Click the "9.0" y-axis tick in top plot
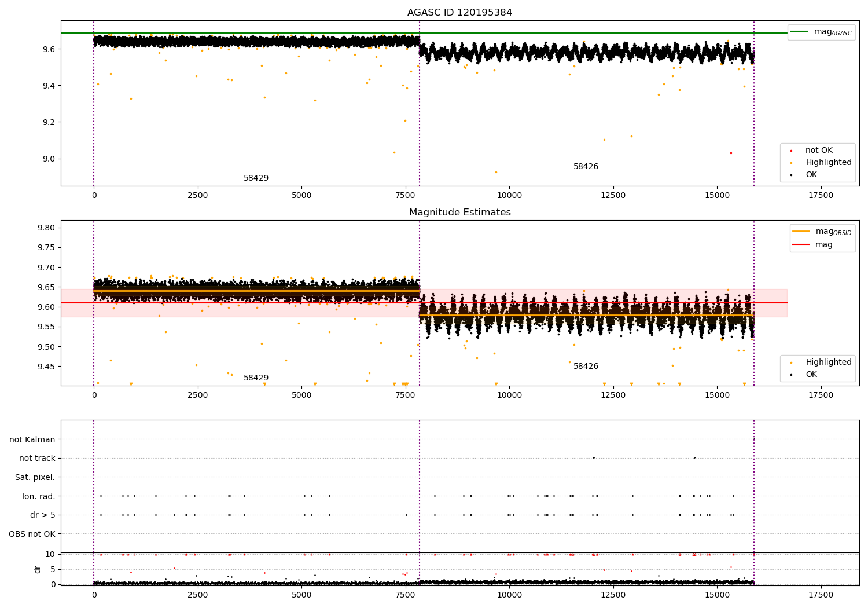 49,159
